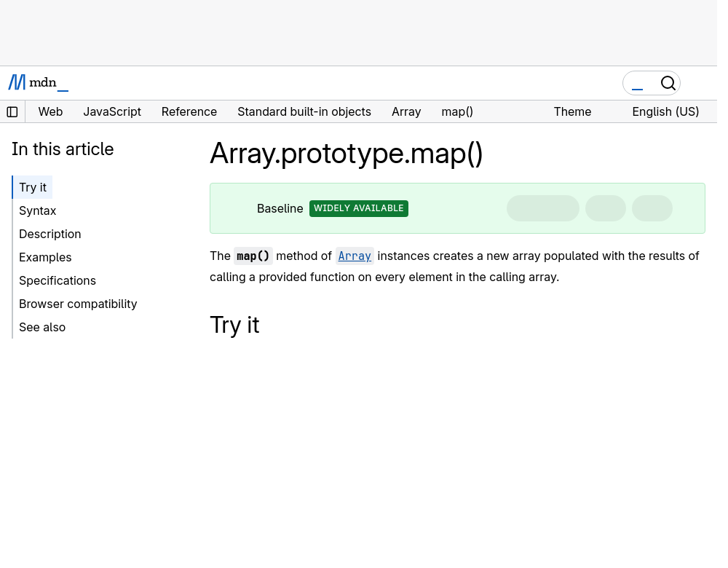Viewport: 728px width, 568px height.
Task: Follow the Array inline code link
Action: [x=355, y=256]
